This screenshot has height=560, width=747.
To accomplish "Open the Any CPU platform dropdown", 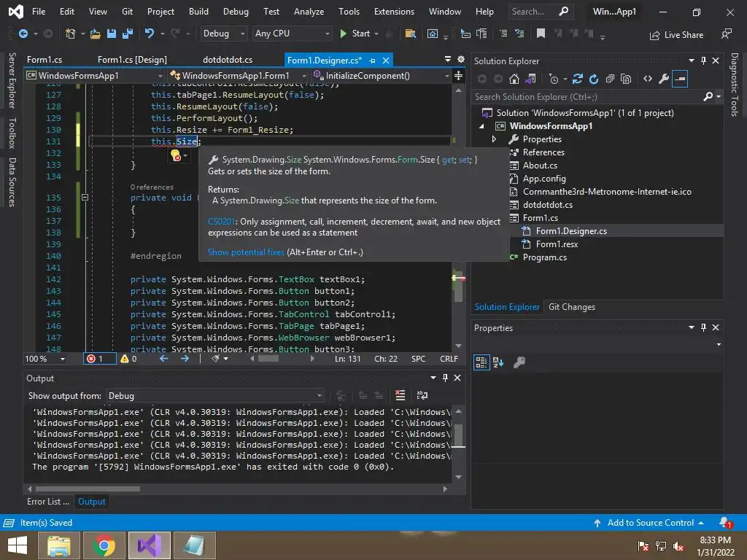I will point(292,34).
